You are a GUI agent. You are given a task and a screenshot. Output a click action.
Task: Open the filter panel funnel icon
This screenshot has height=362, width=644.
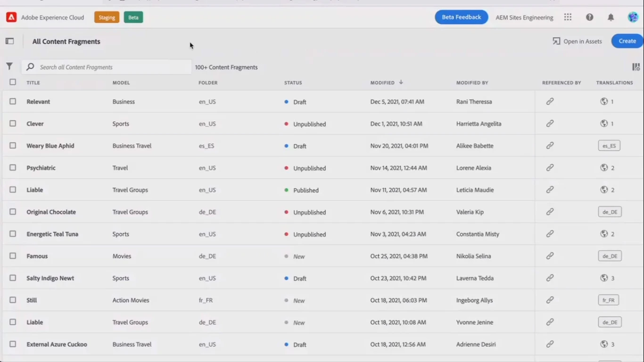click(9, 66)
